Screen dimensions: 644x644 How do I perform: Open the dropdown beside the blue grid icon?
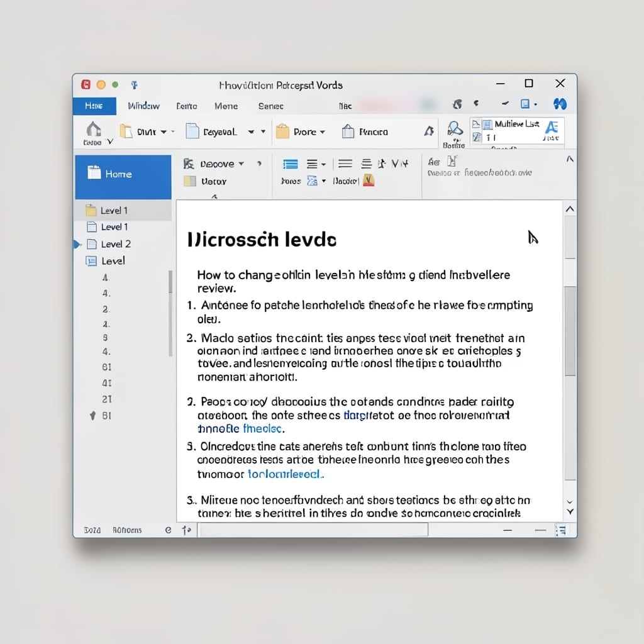[x=324, y=180]
